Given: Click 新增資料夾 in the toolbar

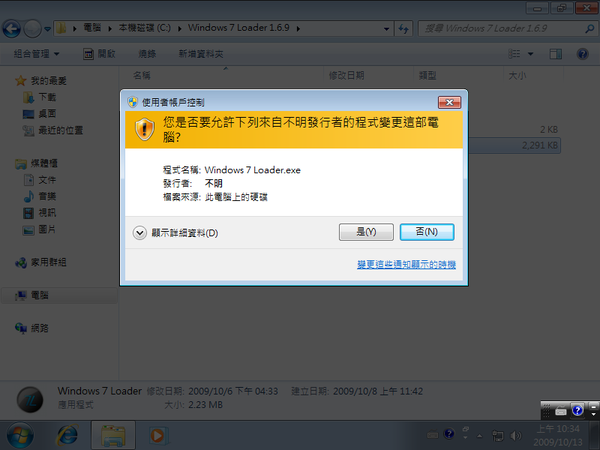Looking at the screenshot, I should click(201, 54).
